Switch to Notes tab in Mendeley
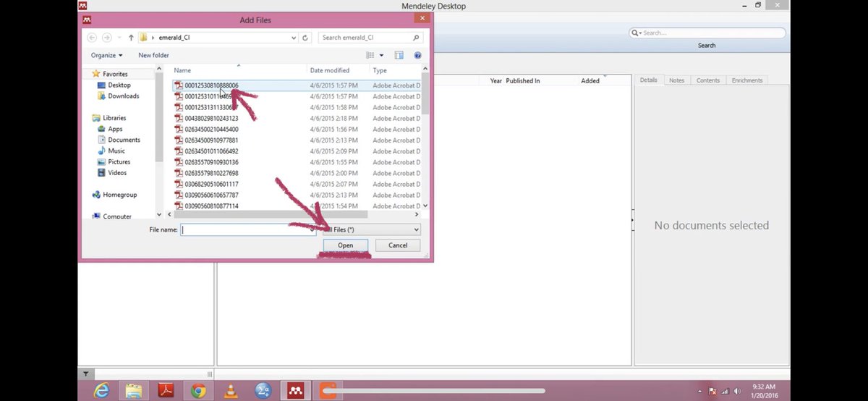This screenshot has height=401, width=868. [x=676, y=80]
